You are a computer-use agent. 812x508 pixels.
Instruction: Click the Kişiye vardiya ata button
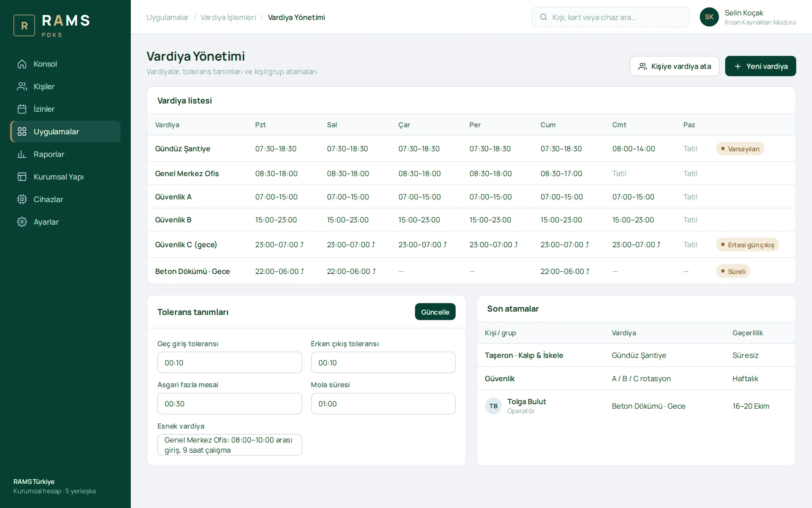674,66
